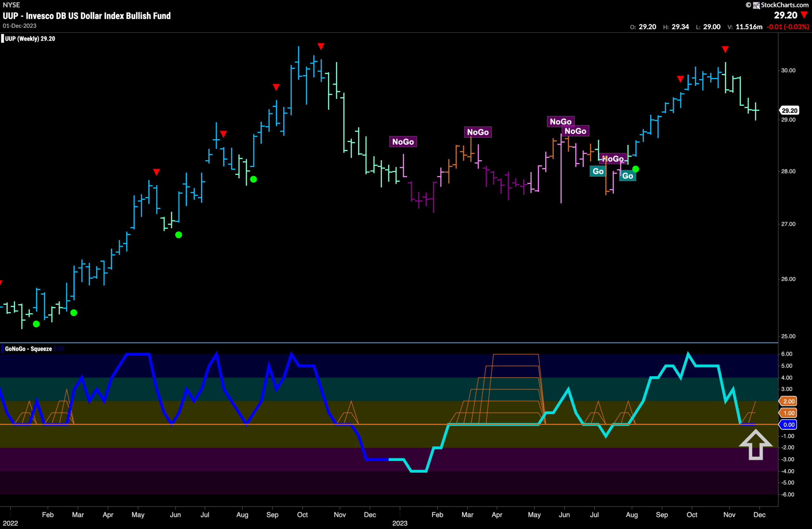Click the open value O: 29.20

[x=643, y=27]
